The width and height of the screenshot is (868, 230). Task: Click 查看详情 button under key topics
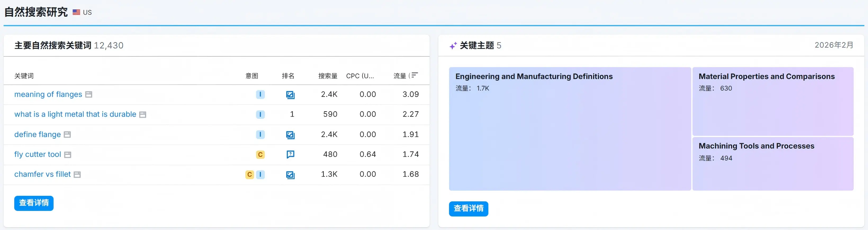(468, 209)
